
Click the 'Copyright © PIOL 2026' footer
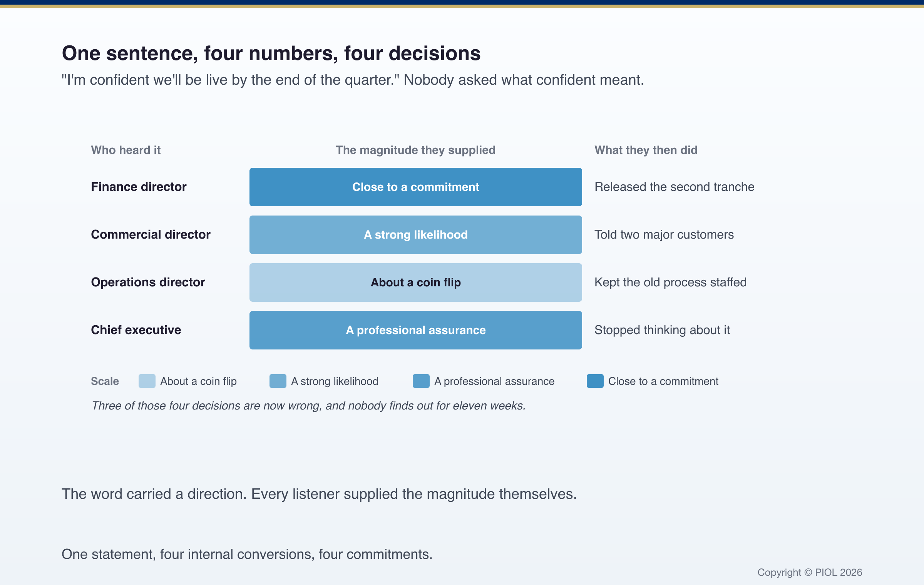coord(810,572)
